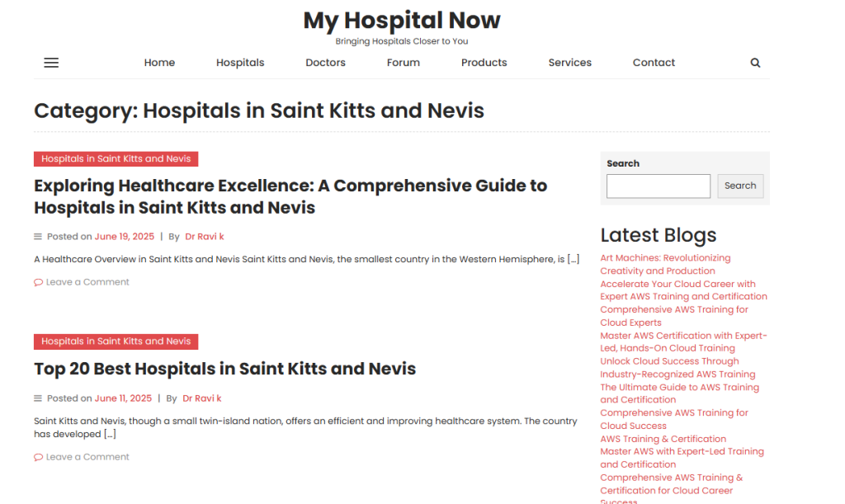Click comment bubble icon under first post
This screenshot has width=845, height=504.
38,282
